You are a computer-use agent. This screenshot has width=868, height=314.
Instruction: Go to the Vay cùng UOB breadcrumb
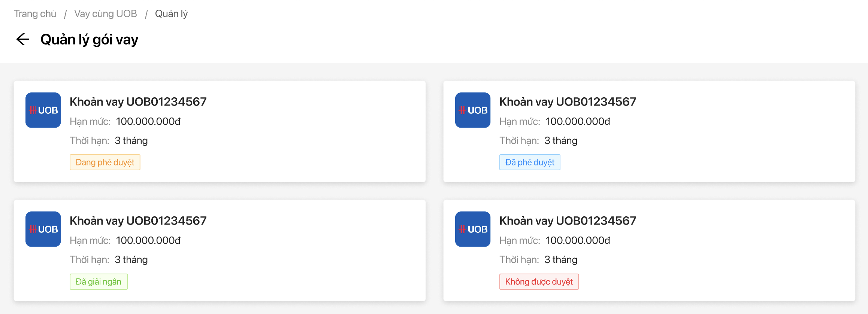[x=106, y=14]
